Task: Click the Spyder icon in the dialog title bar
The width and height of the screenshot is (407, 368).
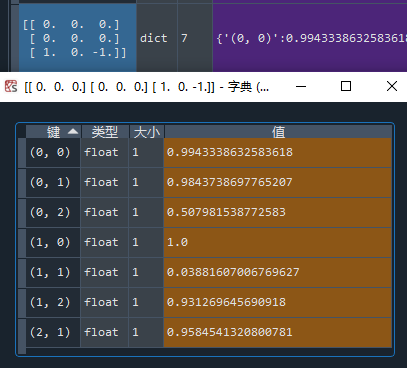Action: (11, 87)
